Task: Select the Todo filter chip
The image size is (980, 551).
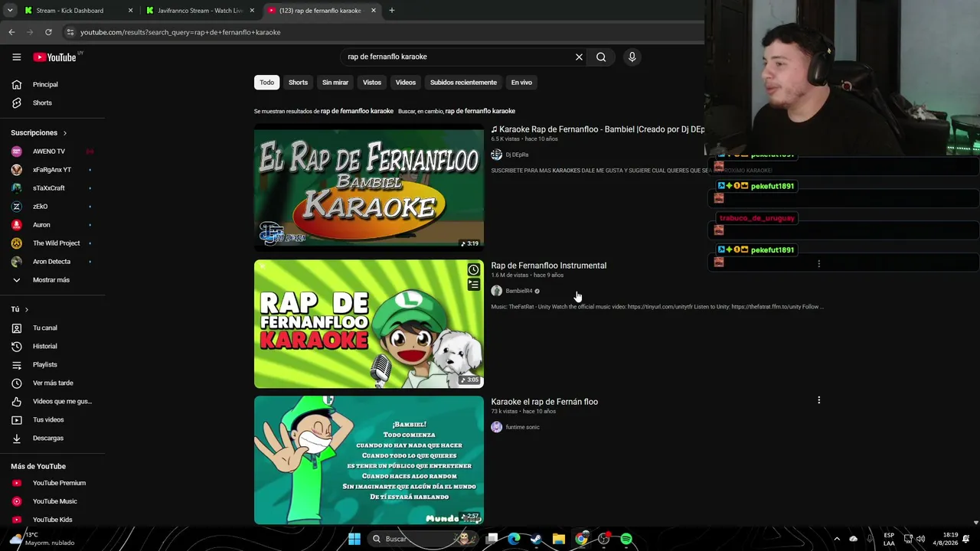Action: point(266,83)
